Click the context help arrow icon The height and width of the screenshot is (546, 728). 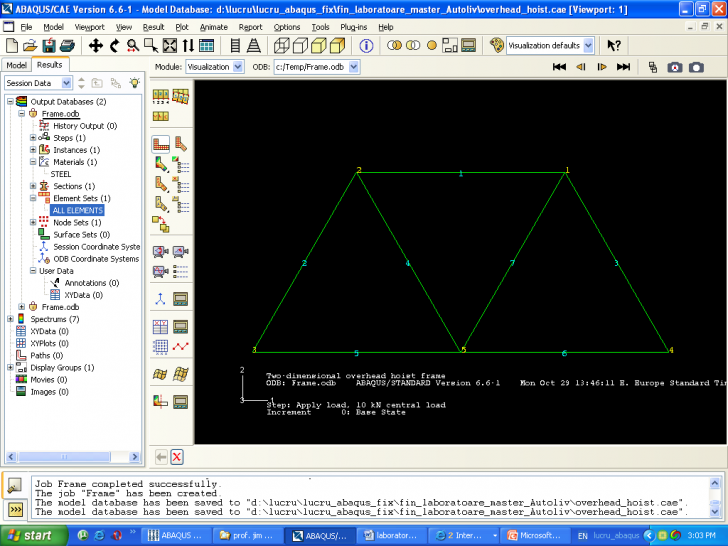click(614, 45)
